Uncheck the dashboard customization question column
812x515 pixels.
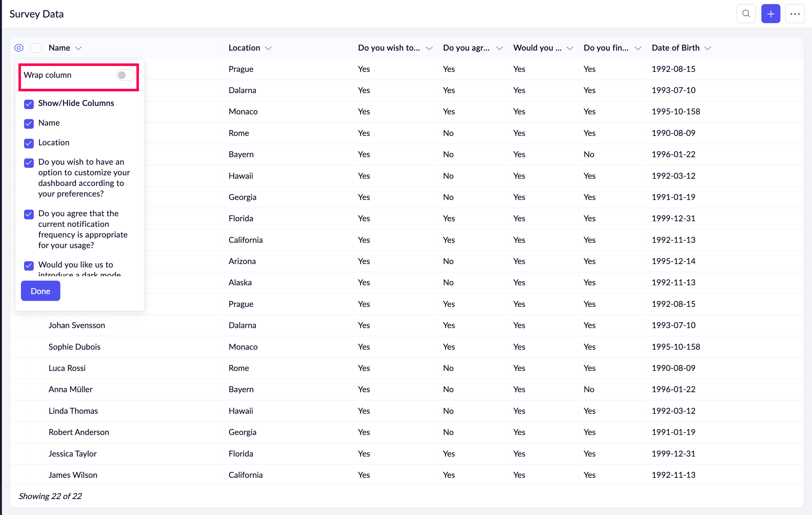(x=29, y=163)
